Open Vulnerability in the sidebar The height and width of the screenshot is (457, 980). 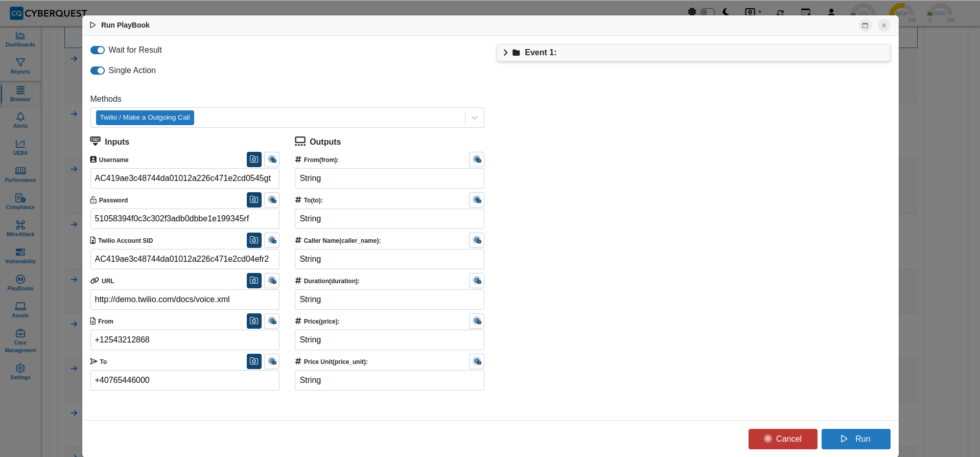point(20,256)
